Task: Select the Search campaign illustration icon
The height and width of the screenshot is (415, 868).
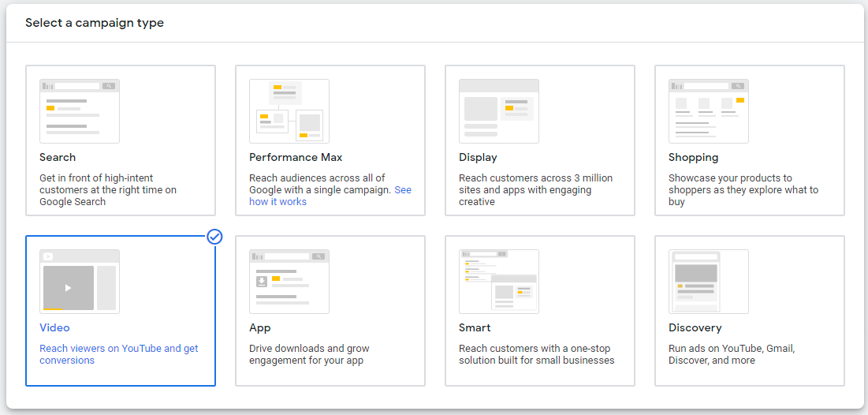Action: [79, 110]
